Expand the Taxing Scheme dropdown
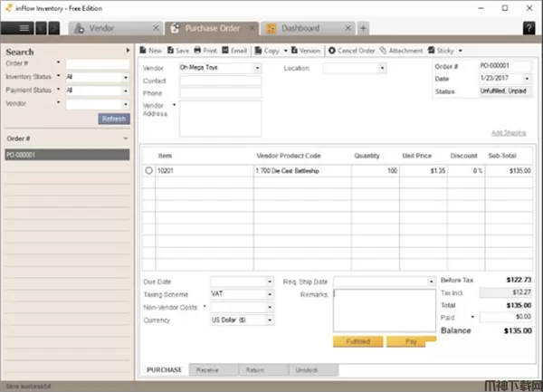543x392 pixels. (x=269, y=294)
